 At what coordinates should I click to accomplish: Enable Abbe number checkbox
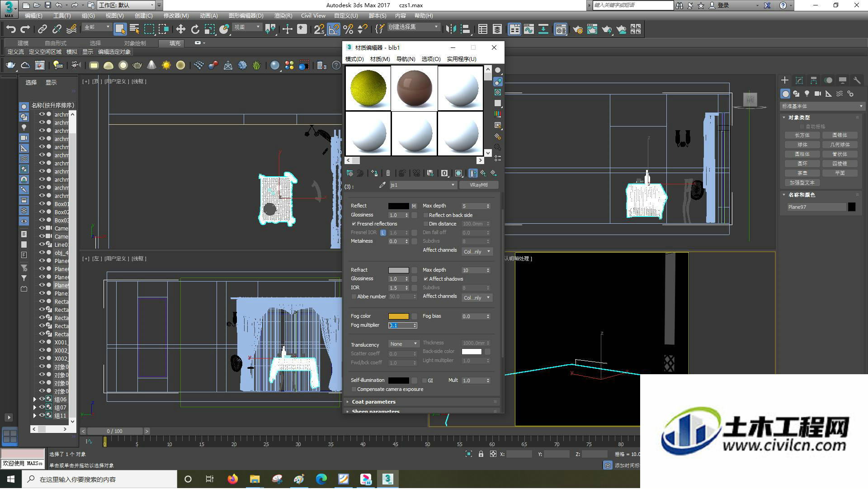[x=354, y=296]
